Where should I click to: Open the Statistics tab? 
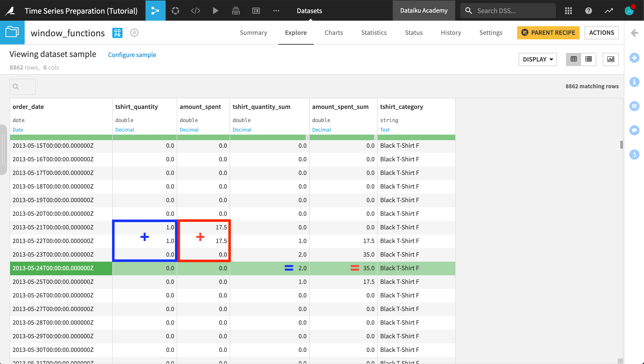tap(374, 33)
